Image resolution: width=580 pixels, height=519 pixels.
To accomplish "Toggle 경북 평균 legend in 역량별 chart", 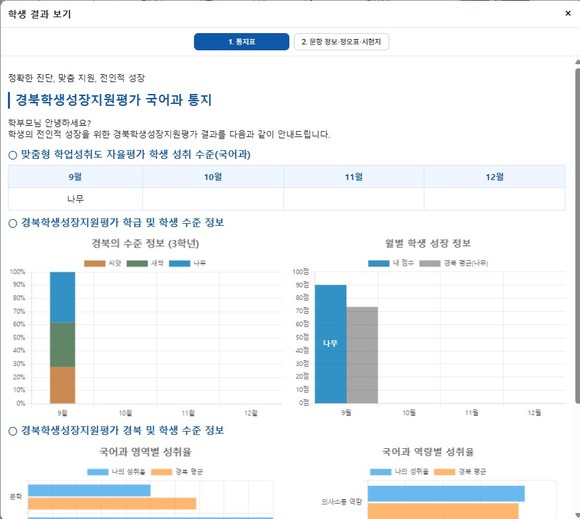I will (460, 472).
